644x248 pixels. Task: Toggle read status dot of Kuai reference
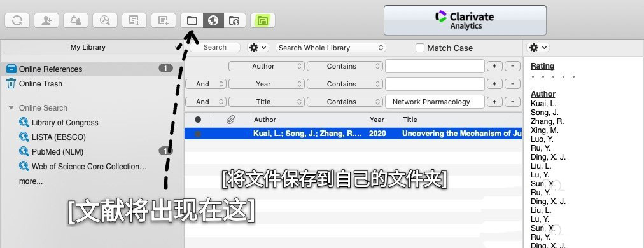tap(198, 134)
